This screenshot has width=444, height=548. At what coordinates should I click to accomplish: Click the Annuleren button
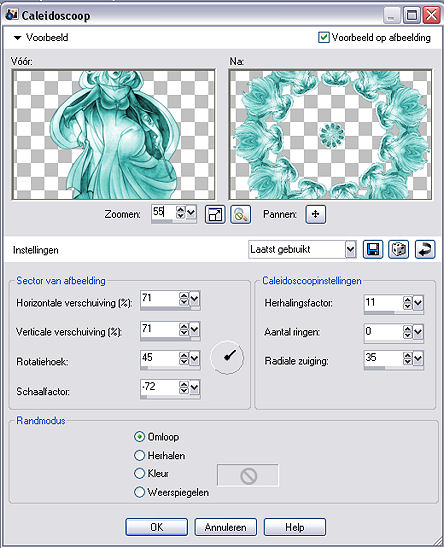[225, 527]
